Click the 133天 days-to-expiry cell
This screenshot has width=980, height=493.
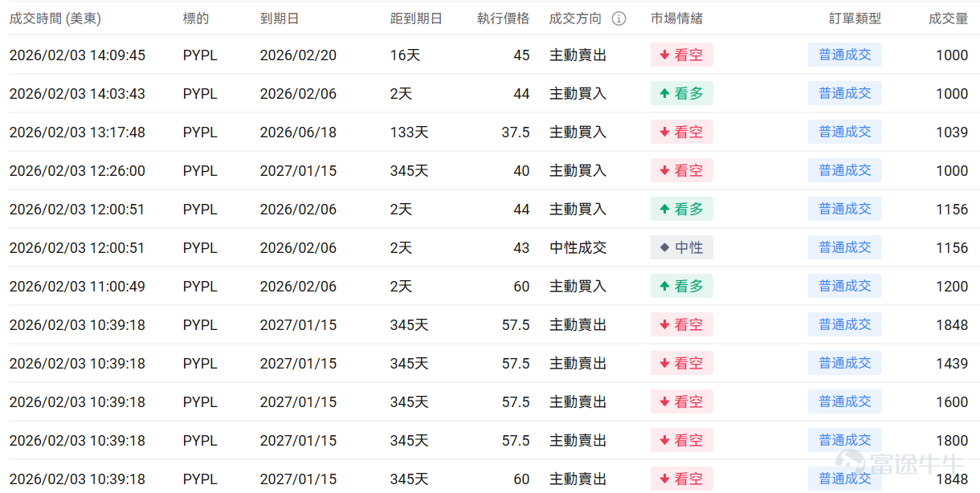pyautogui.click(x=410, y=132)
